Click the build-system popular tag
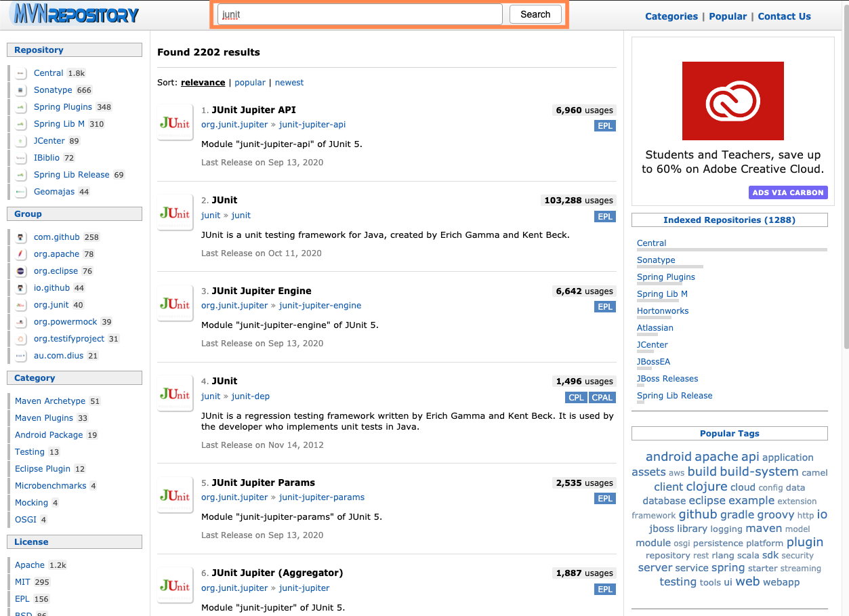 click(x=759, y=472)
